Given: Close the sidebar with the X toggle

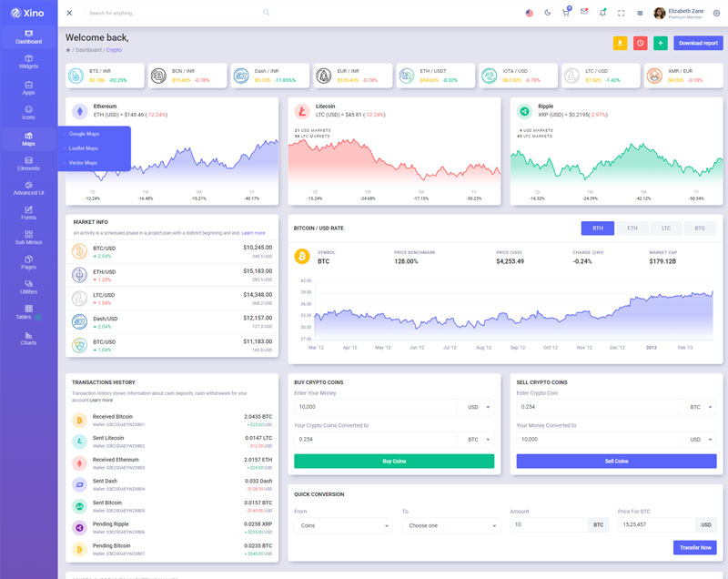Looking at the screenshot, I should [x=70, y=13].
